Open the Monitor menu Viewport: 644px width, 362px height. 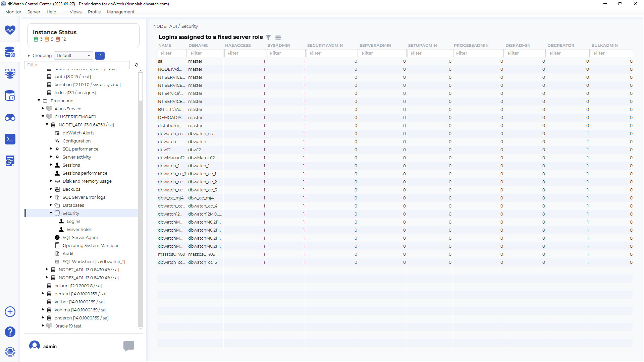13,12
